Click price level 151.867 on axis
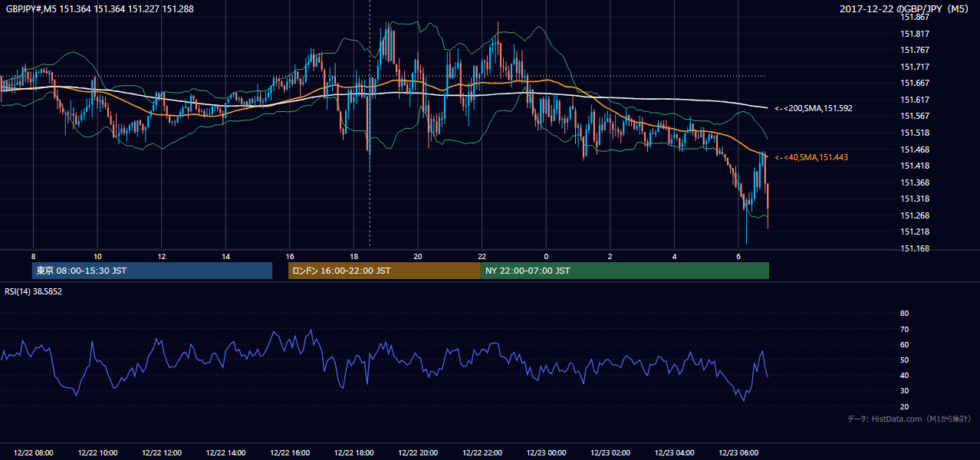 point(915,17)
